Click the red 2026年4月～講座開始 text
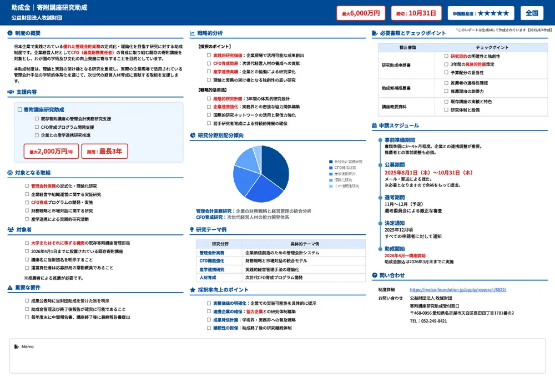 (405, 255)
